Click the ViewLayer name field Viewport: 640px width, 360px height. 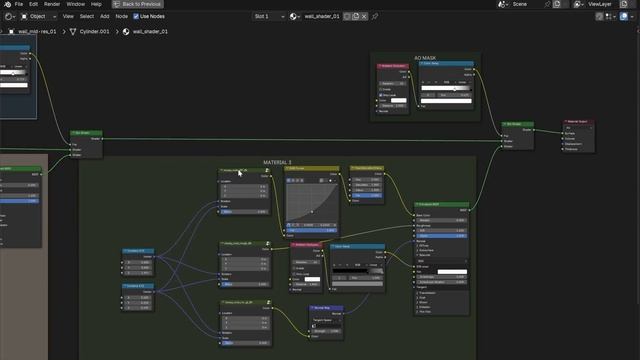point(602,4)
